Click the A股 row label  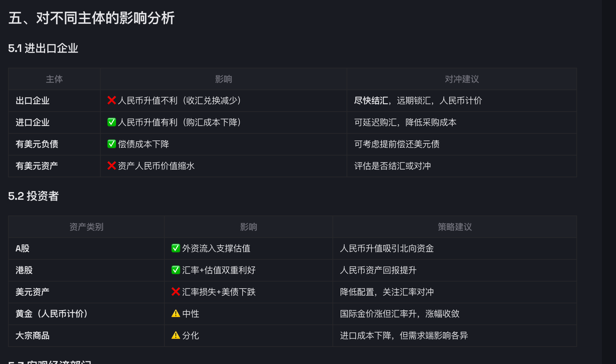pyautogui.click(x=22, y=248)
